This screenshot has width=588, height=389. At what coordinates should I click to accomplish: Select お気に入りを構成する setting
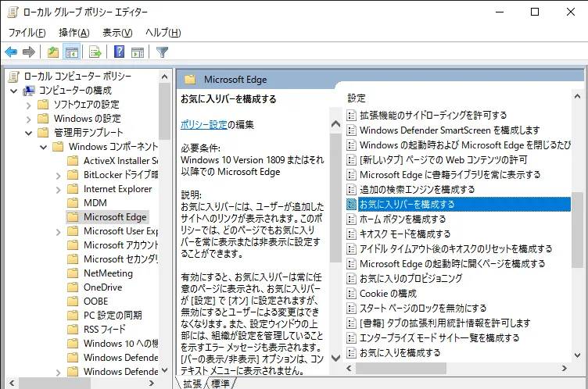point(400,353)
